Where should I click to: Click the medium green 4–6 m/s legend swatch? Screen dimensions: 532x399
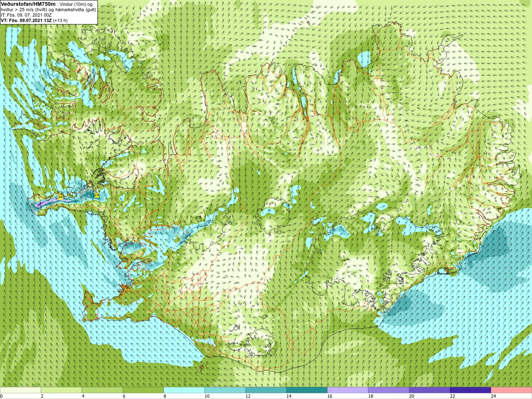click(102, 390)
